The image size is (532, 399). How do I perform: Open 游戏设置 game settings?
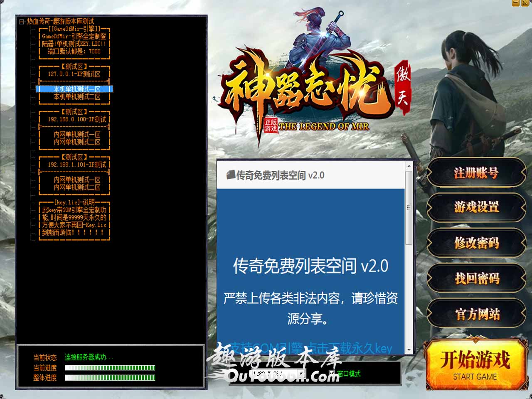pos(476,207)
